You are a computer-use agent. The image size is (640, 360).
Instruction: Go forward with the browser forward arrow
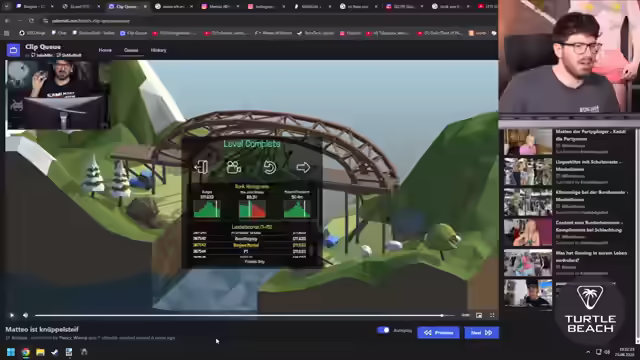[x=19, y=21]
